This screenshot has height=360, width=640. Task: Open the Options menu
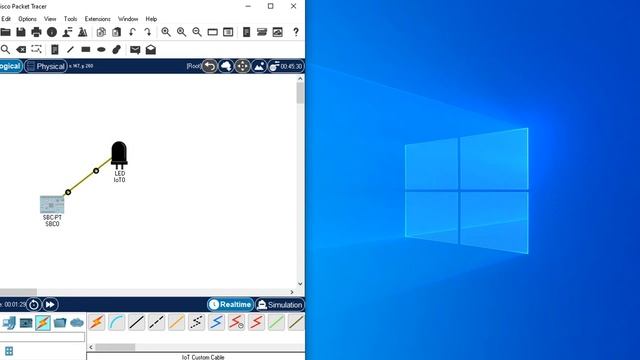pos(27,19)
